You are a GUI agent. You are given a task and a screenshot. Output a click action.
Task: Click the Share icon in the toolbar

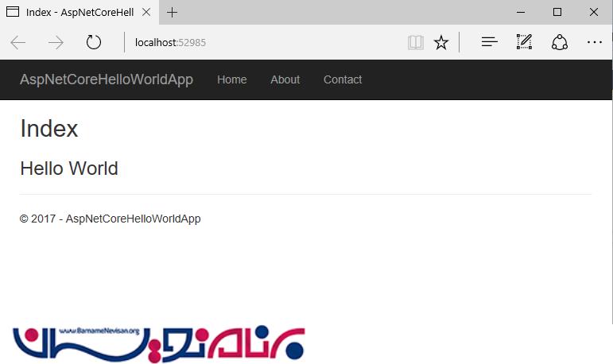point(559,42)
